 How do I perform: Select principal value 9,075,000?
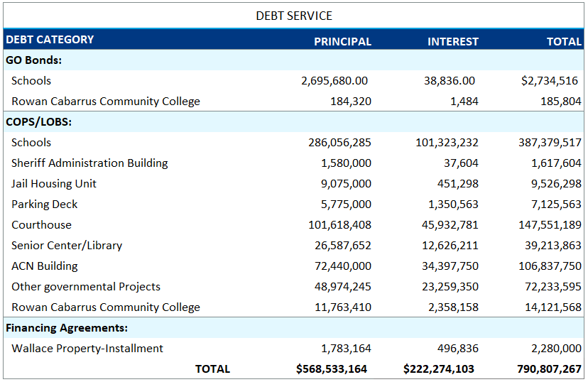[346, 184]
